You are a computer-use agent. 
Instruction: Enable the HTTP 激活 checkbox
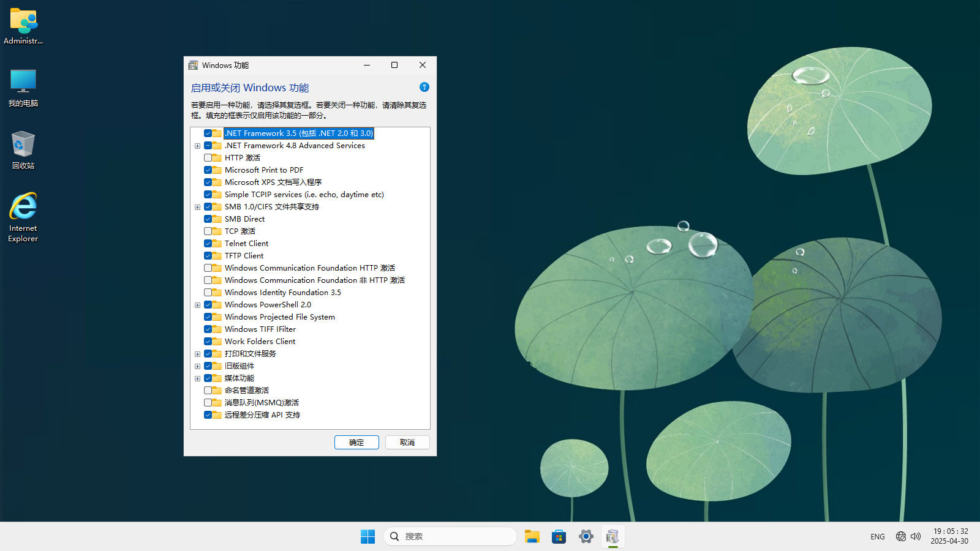(208, 157)
